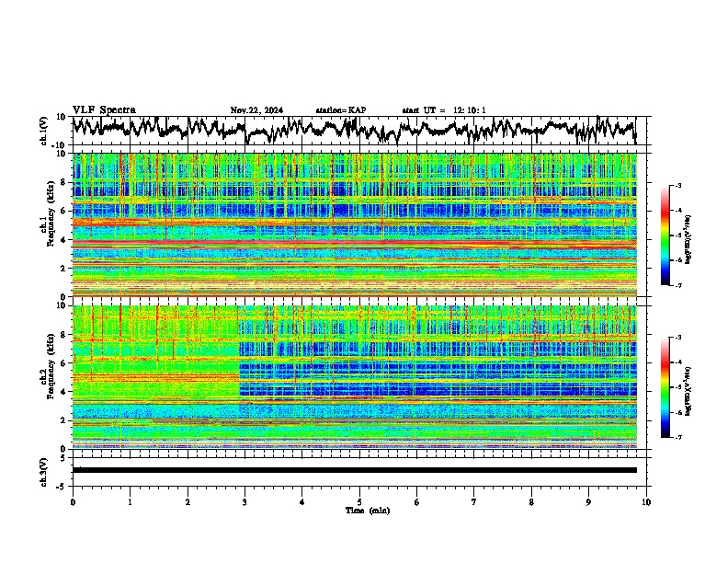Click time axis tick label "6"

point(416,502)
